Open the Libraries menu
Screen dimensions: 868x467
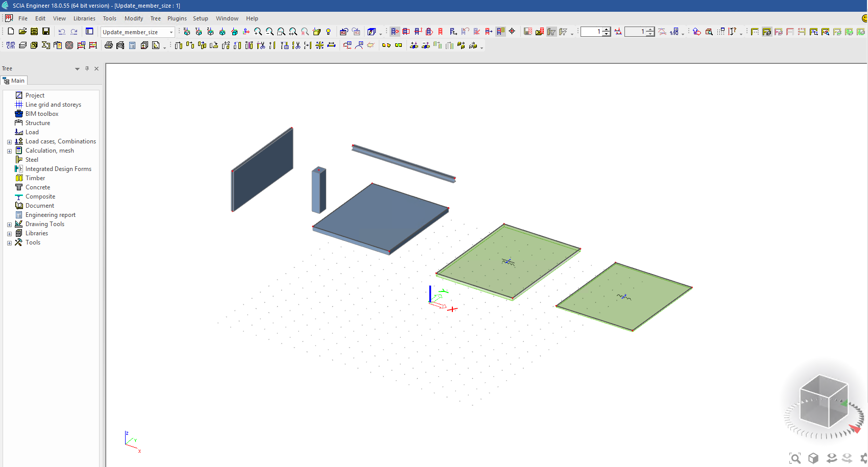tap(84, 18)
